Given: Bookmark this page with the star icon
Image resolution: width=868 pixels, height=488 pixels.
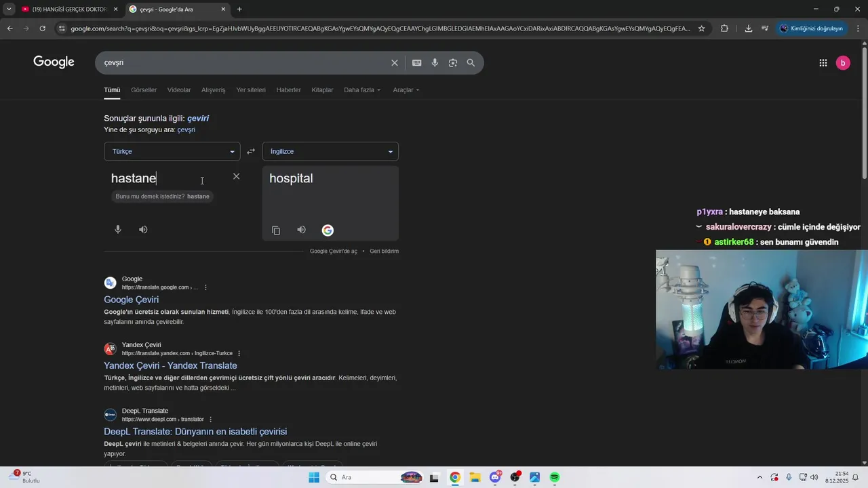Looking at the screenshot, I should [701, 28].
